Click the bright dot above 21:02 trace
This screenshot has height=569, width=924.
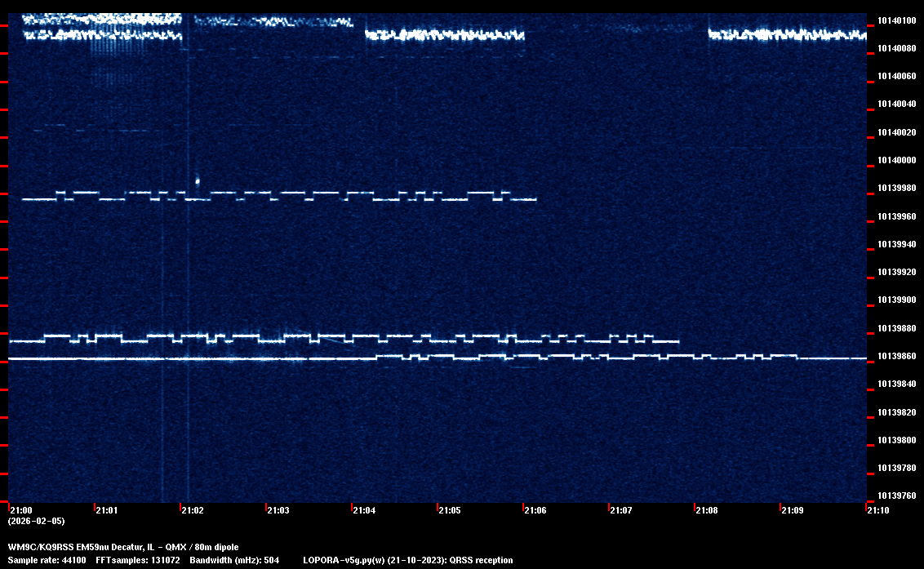[198, 180]
